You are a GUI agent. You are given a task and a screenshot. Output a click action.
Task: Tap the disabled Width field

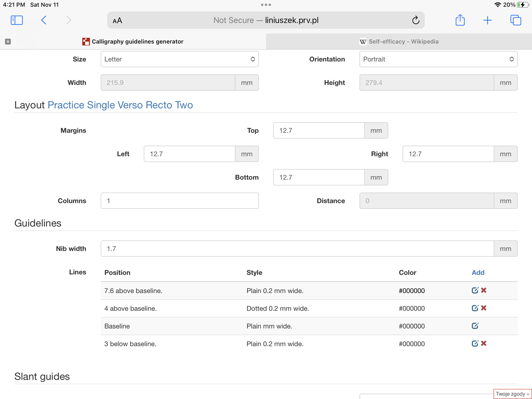[168, 82]
